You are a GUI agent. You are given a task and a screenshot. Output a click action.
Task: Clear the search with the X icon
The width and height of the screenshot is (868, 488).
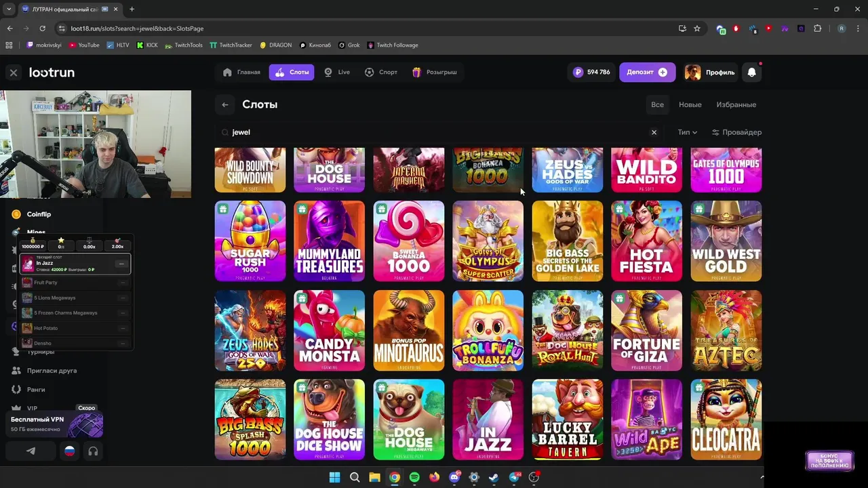click(654, 132)
